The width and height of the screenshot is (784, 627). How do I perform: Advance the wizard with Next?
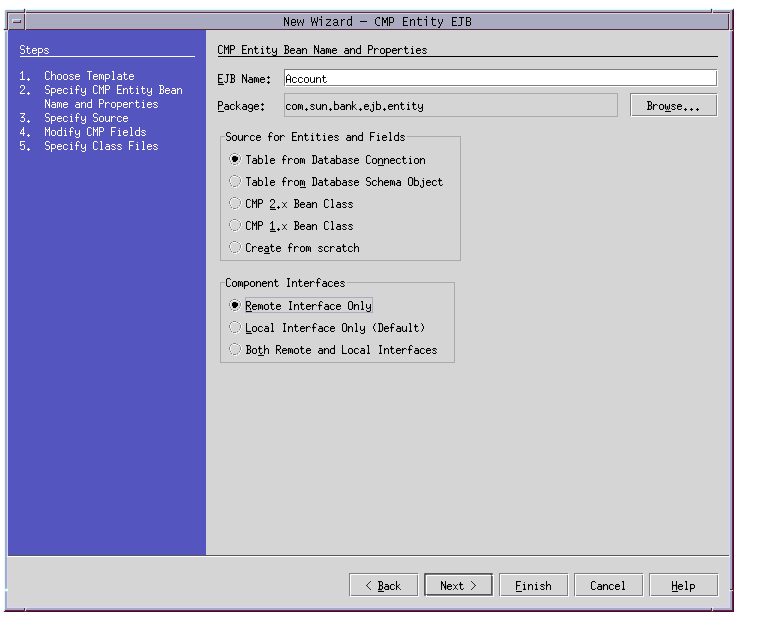458,585
